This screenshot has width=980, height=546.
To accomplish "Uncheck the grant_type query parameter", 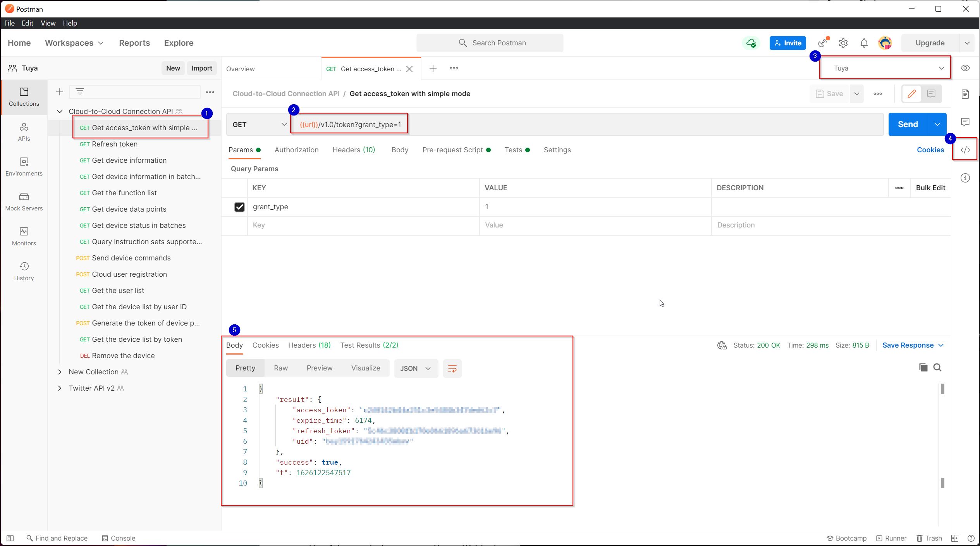I will [240, 207].
